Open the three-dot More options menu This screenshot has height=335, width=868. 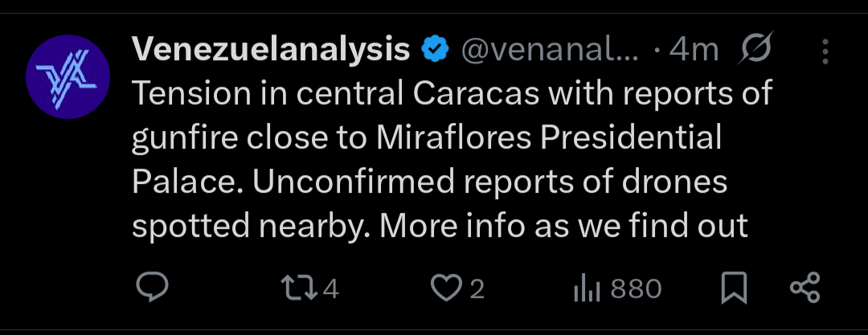tap(825, 53)
